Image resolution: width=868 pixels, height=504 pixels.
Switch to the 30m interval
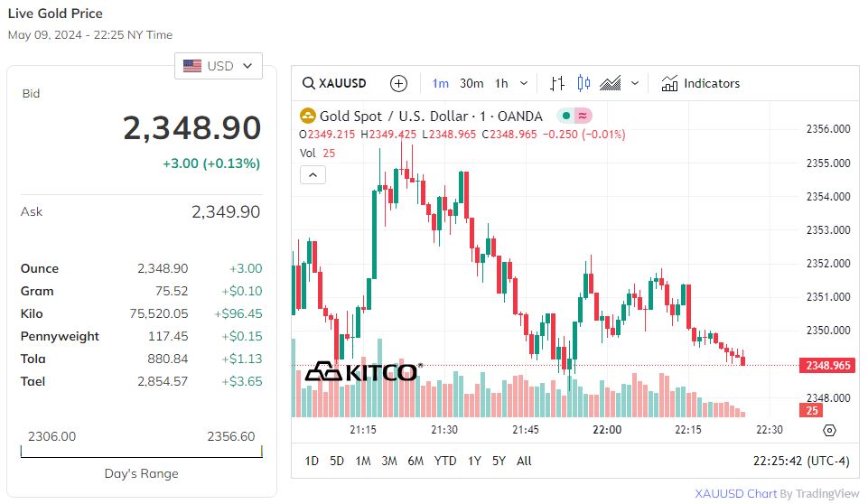point(471,83)
